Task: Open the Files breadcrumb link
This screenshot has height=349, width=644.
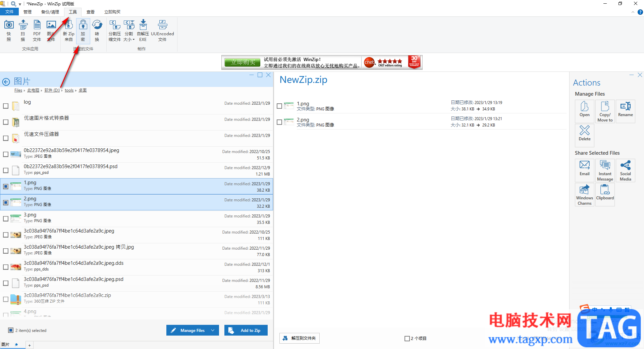Action: point(18,90)
